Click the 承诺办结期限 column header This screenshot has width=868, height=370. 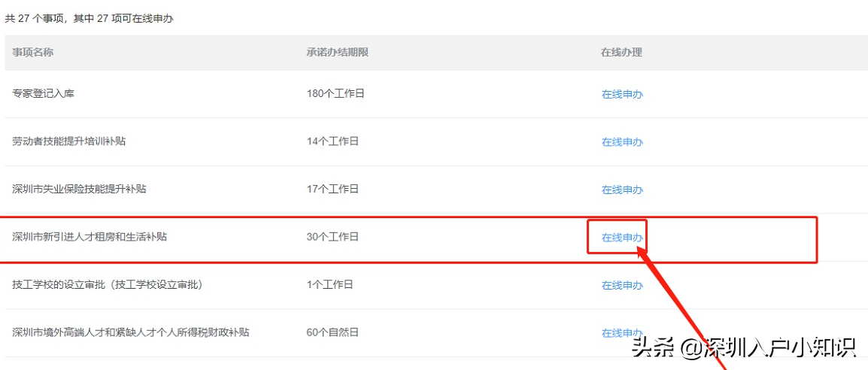point(337,53)
